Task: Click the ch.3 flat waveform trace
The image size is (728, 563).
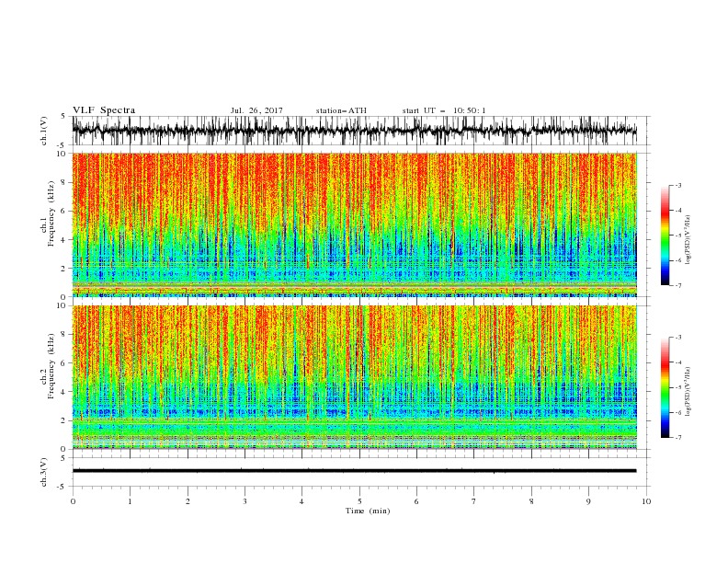Action: coord(354,471)
